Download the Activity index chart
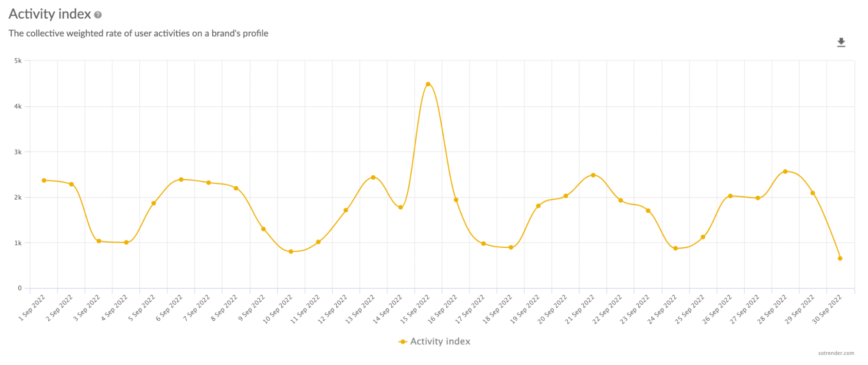 tap(841, 43)
